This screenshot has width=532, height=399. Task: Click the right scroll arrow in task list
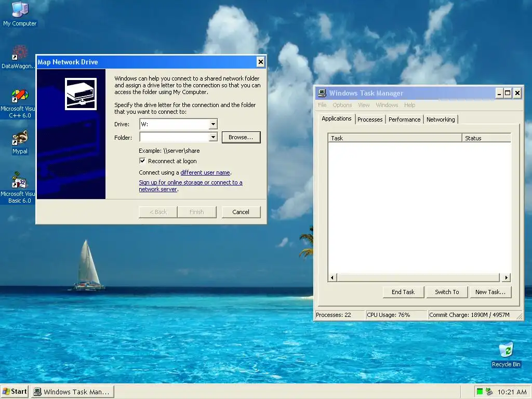tap(507, 277)
